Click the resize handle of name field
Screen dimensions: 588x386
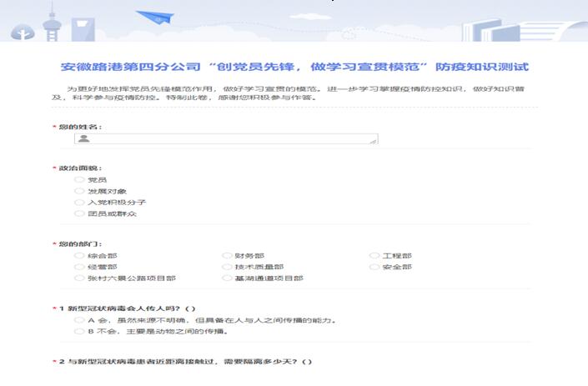coord(373,141)
